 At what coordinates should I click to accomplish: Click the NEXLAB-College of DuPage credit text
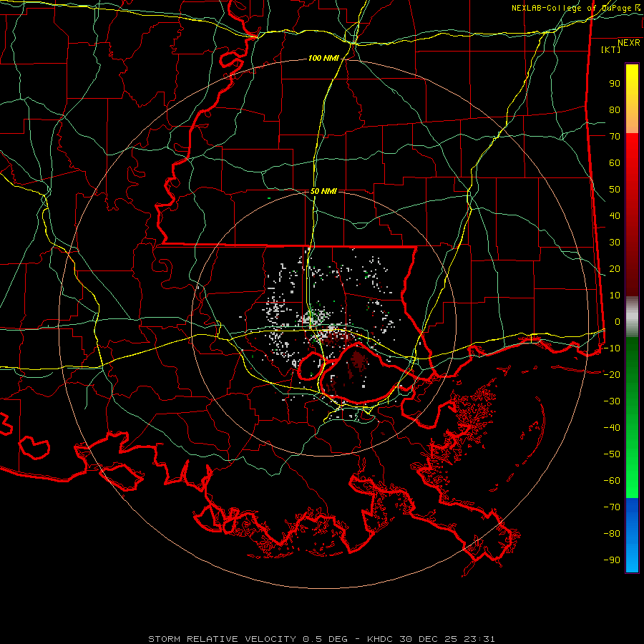tap(575, 8)
